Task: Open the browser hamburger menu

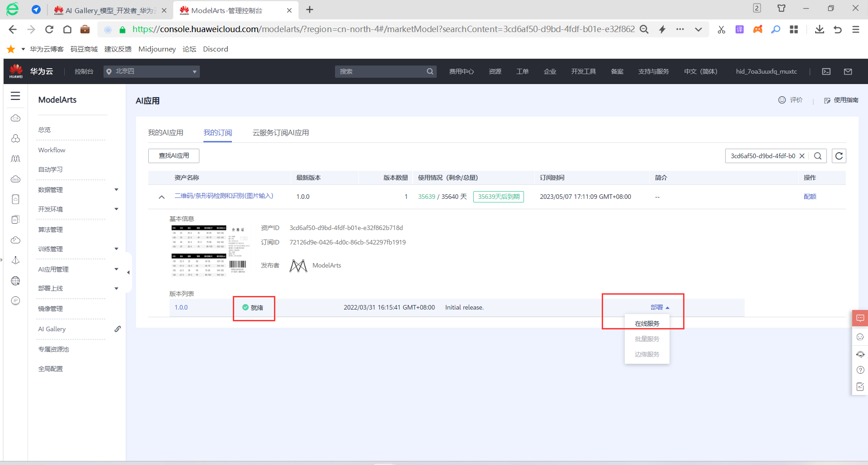Action: [x=856, y=29]
